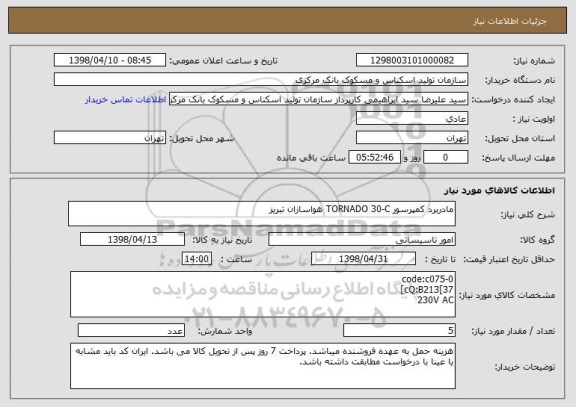Select the label تعداد / مقدار مورد نیاز
The image size is (576, 407).
coord(513,331)
